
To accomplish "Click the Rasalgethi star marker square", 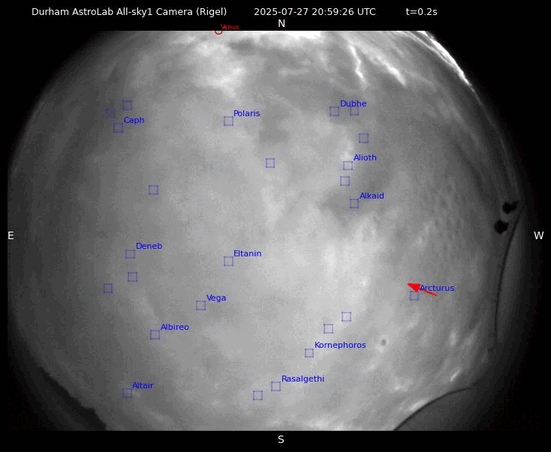I will click(276, 386).
